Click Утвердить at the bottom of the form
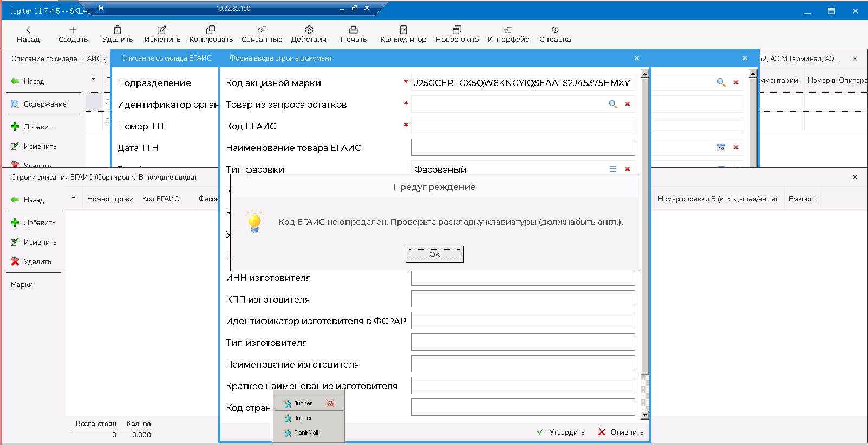 [x=560, y=432]
